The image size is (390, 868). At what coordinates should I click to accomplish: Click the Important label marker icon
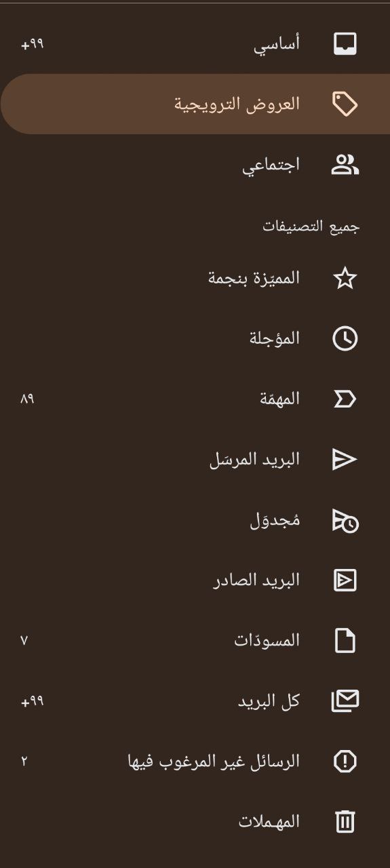click(x=345, y=399)
